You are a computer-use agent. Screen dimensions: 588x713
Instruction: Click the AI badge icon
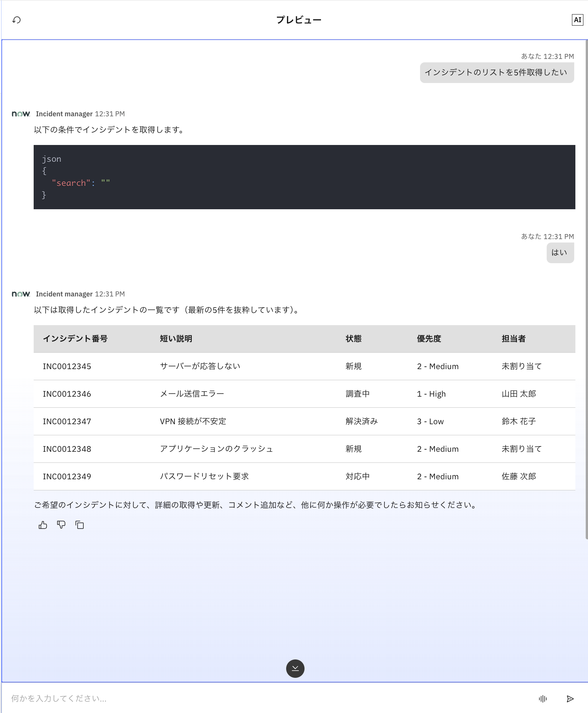tap(577, 20)
